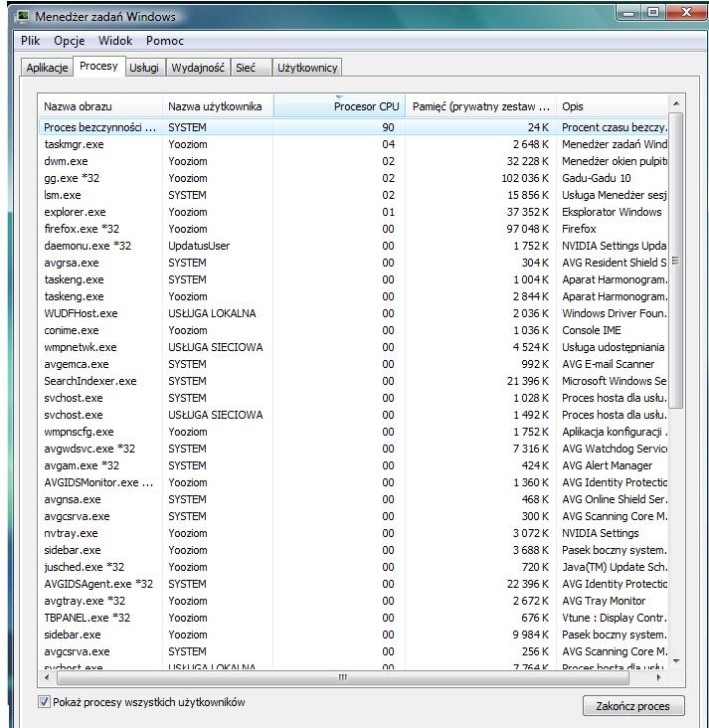Select the avgrsa.exe process
This screenshot has height=728, width=709.
point(354,263)
